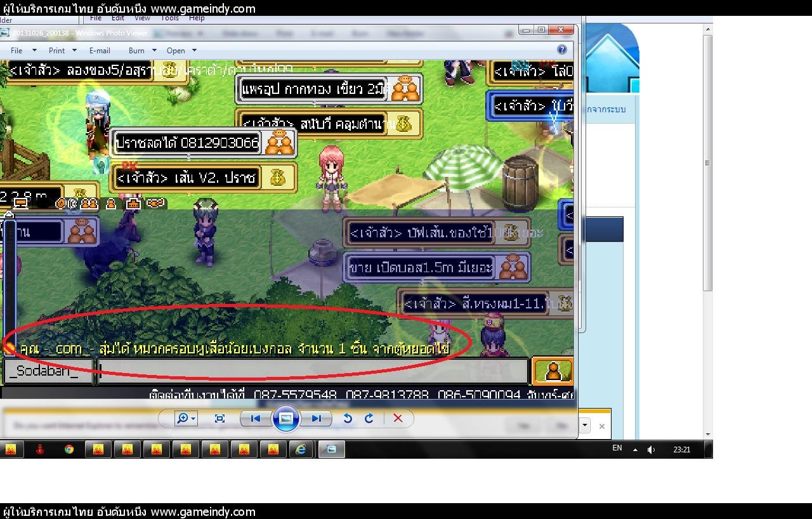
Task: Open Tools menu in the background window
Action: (170, 18)
